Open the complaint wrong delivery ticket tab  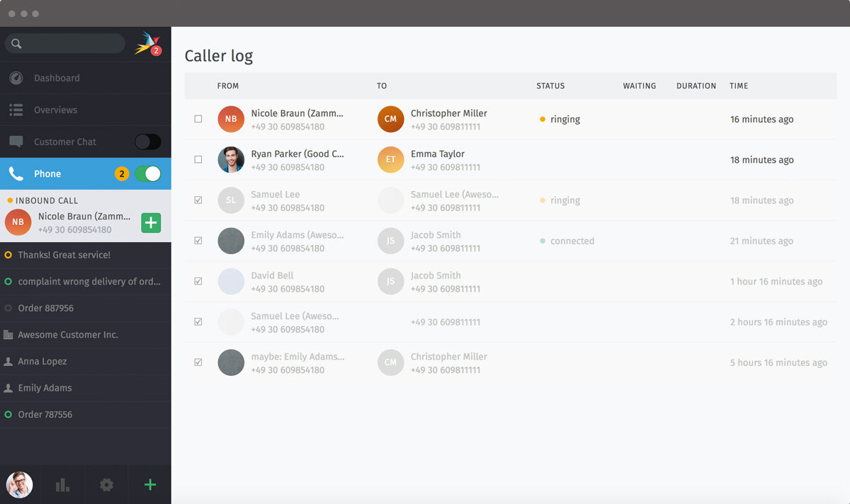click(86, 282)
